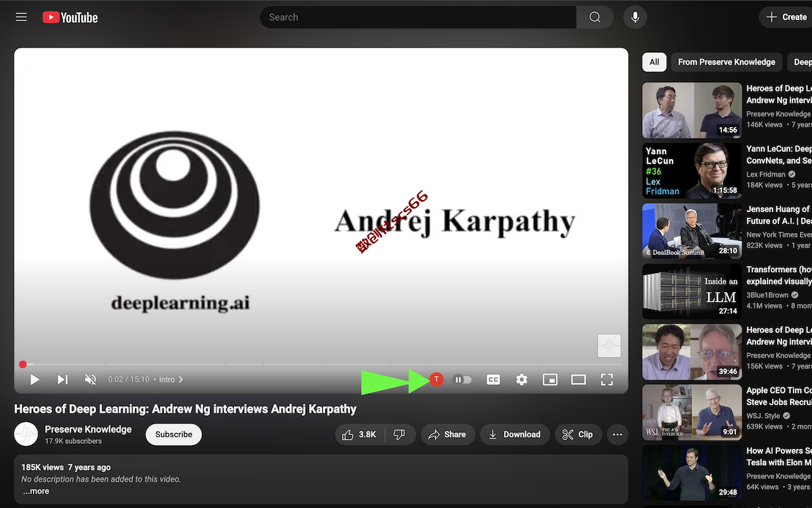
Task: Share the video
Action: click(x=448, y=434)
